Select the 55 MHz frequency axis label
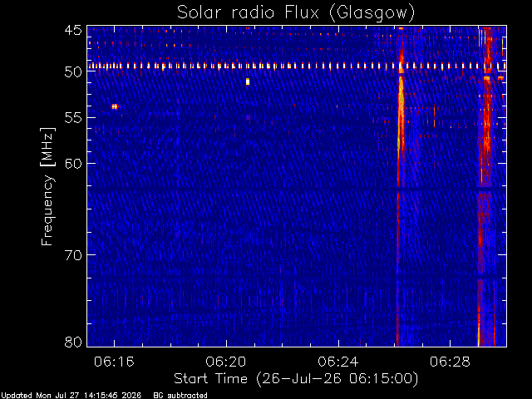The width and height of the screenshot is (532, 399). (73, 118)
